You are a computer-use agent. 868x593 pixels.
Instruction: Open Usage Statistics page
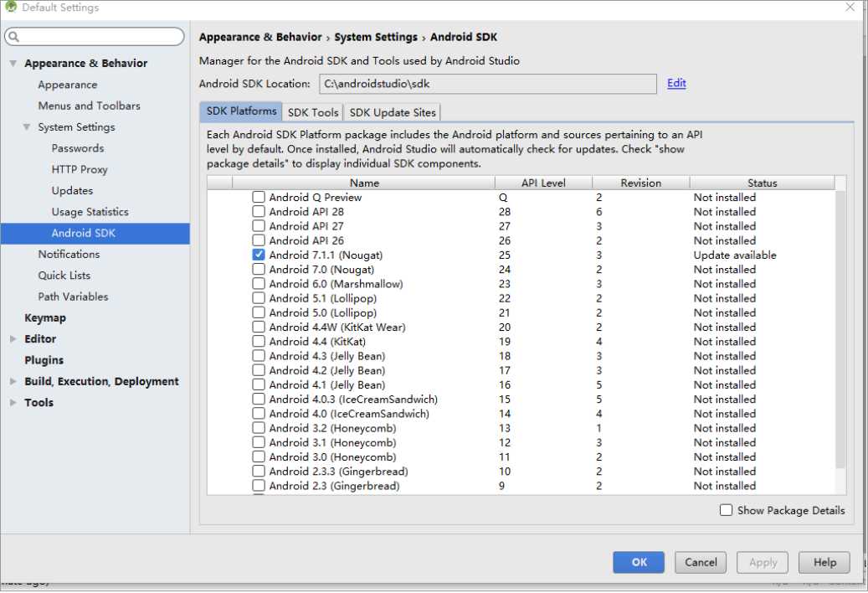point(90,212)
